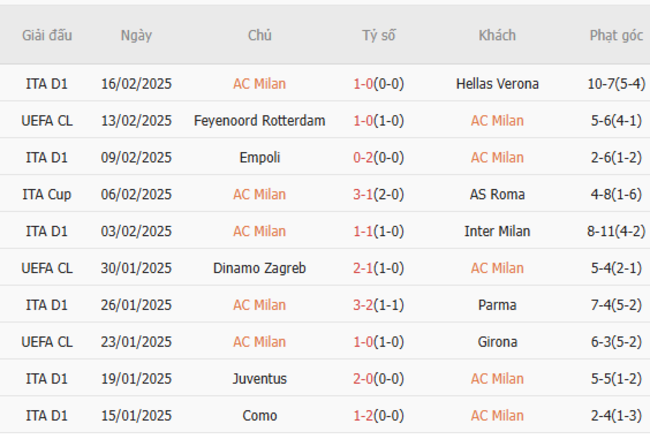Click the Phạt góc column header
650x439 pixels.
[615, 35]
